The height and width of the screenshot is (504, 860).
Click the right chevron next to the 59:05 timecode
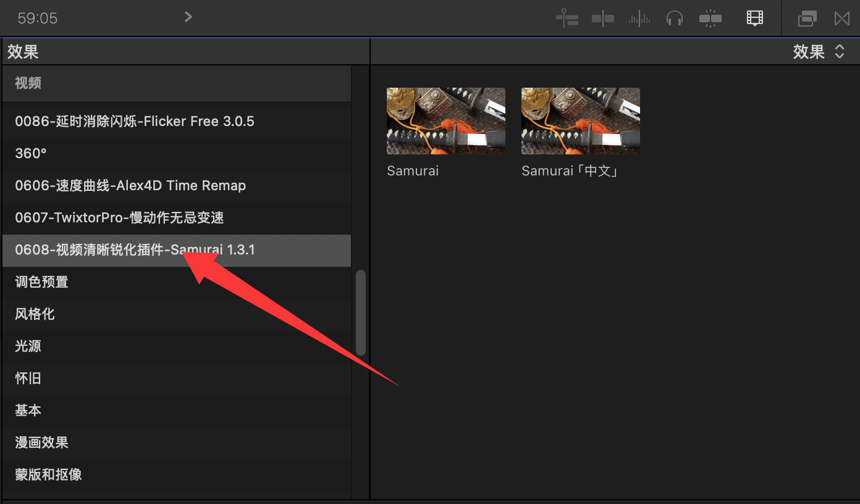[188, 17]
